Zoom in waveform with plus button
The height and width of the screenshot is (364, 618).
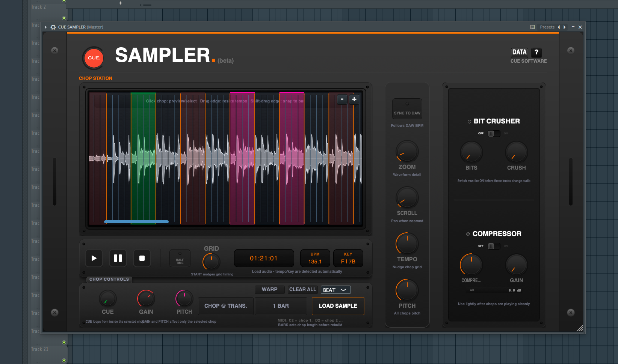pos(354,99)
